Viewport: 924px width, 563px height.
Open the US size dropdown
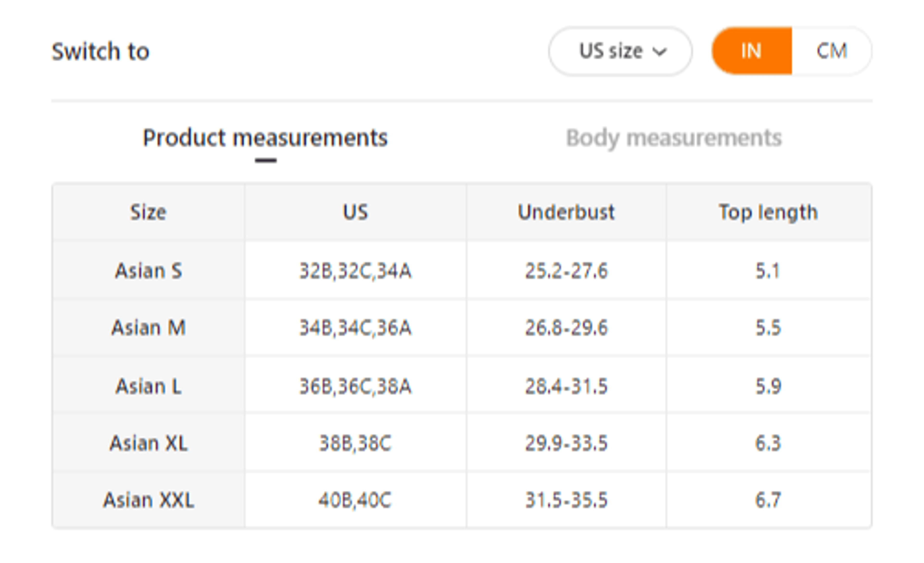coord(620,51)
